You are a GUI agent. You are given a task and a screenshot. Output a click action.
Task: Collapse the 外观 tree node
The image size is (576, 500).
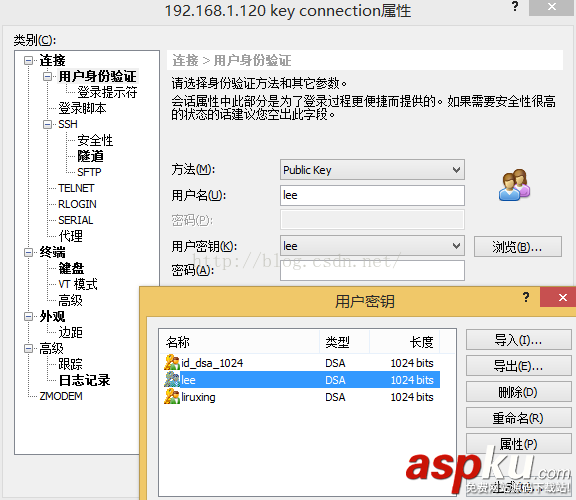tap(28, 316)
